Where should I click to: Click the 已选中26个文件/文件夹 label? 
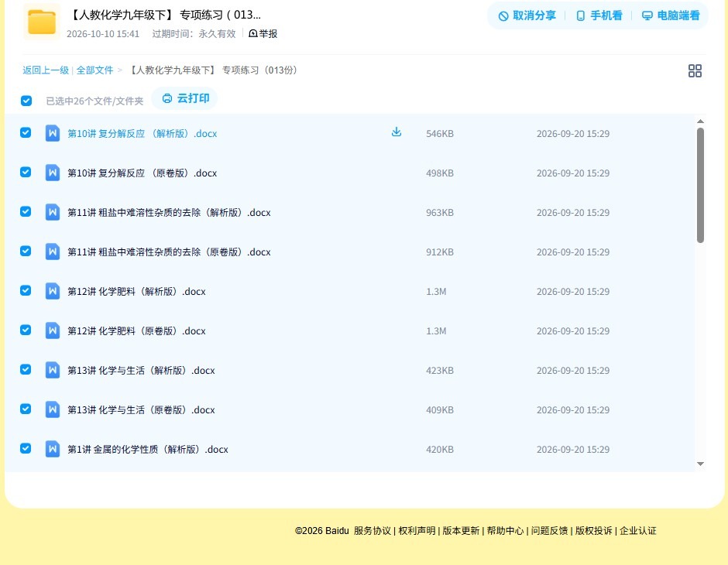[94, 101]
